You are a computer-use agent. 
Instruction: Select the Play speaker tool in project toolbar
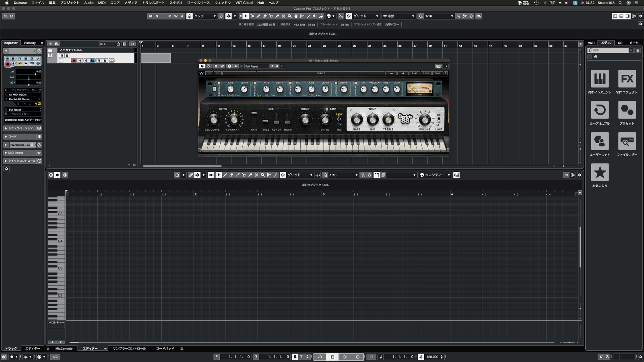point(315,16)
